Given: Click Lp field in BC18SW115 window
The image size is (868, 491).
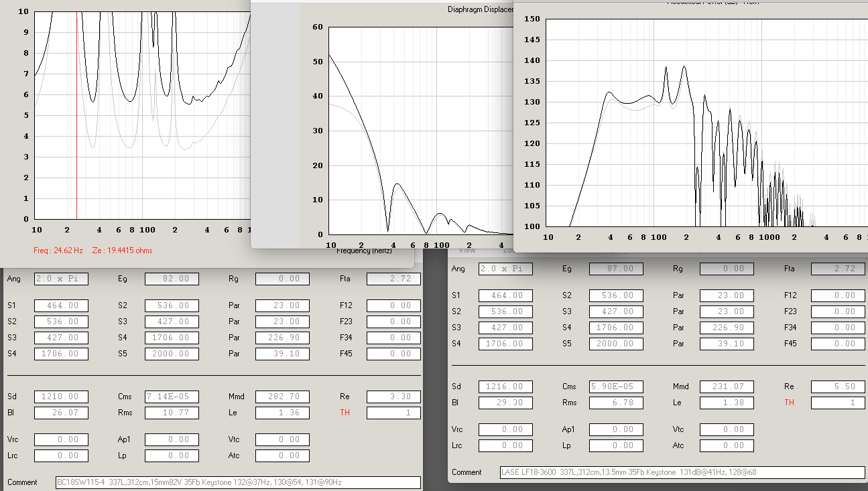Looking at the screenshot, I should pyautogui.click(x=172, y=455).
